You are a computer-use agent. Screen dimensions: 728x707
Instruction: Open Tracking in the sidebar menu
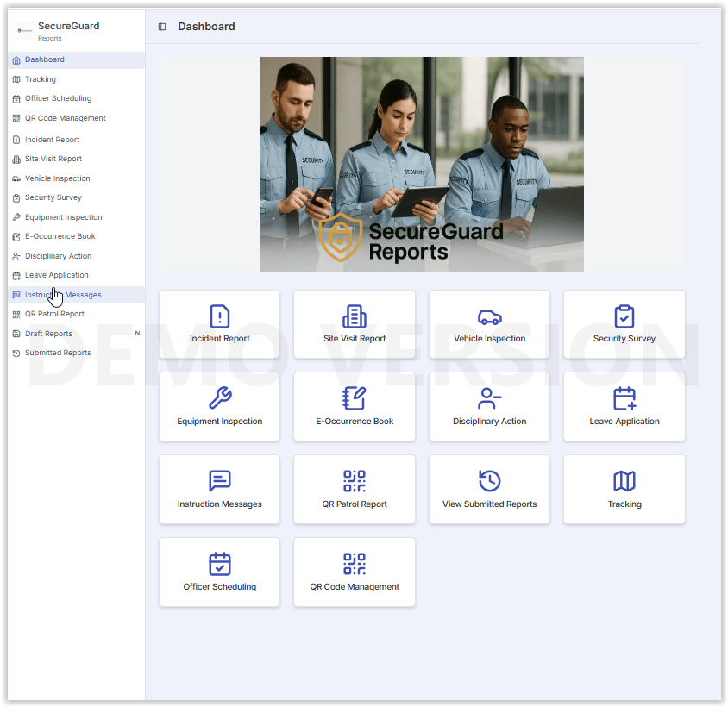76,79
